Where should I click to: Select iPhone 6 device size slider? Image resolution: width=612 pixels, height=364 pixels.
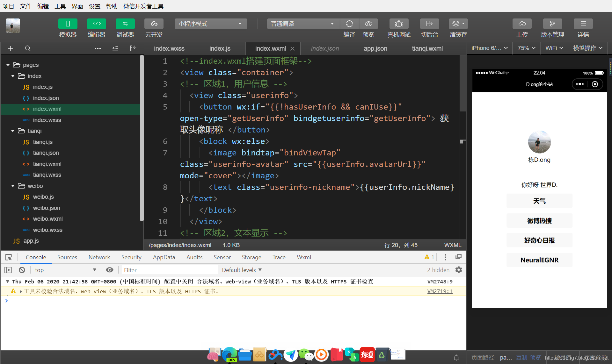[487, 48]
